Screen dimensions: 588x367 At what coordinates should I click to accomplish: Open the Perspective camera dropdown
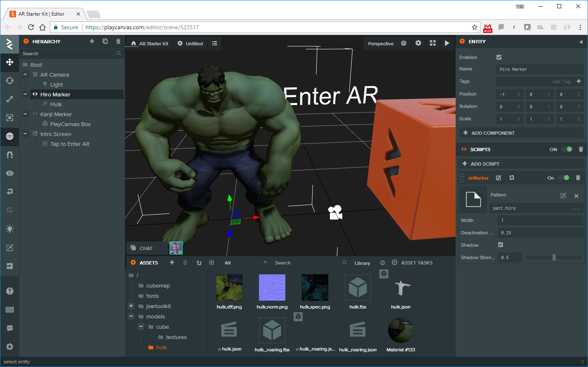[387, 43]
